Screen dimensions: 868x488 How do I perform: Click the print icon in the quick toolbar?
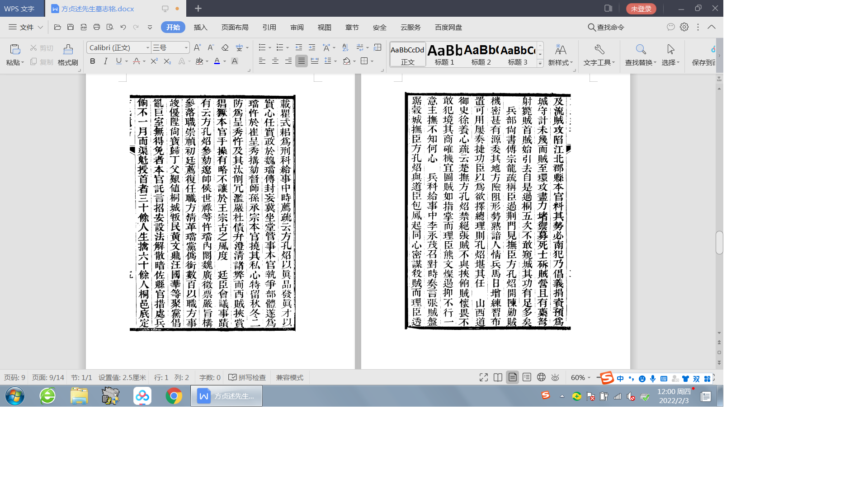97,27
